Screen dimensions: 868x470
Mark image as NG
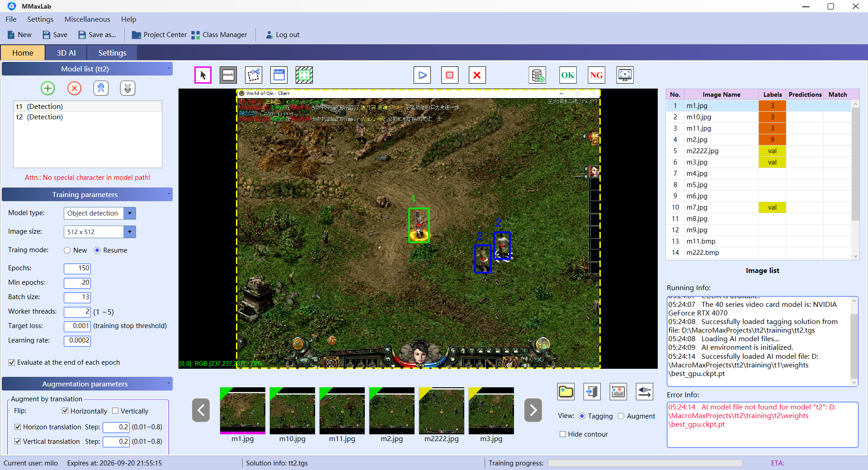pyautogui.click(x=596, y=75)
